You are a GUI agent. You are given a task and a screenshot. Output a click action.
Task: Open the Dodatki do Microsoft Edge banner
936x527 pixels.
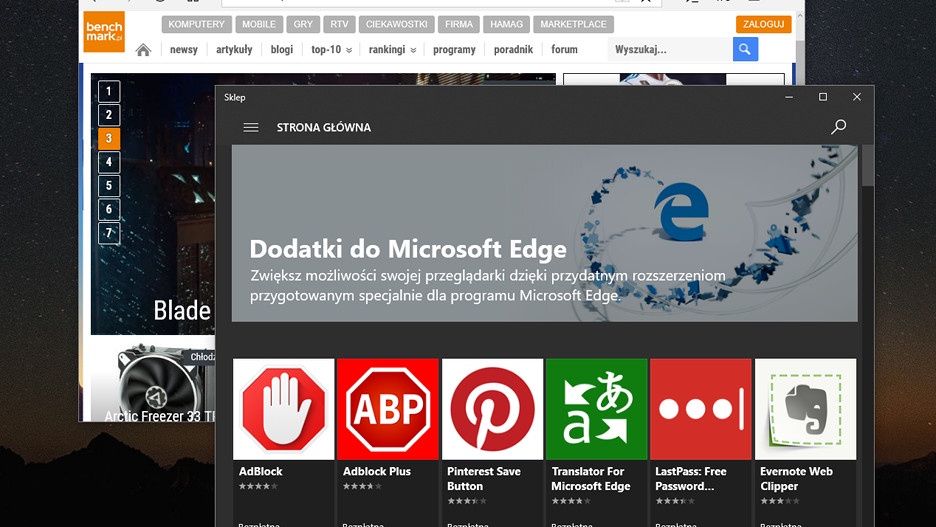coord(544,233)
